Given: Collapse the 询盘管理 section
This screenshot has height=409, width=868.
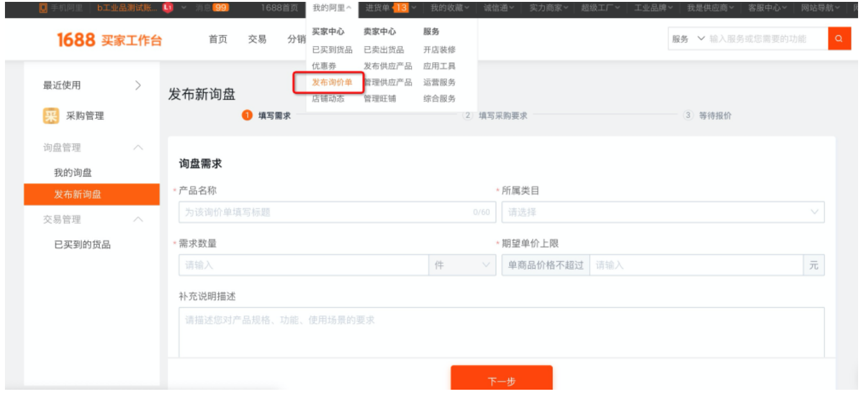Looking at the screenshot, I should [138, 148].
